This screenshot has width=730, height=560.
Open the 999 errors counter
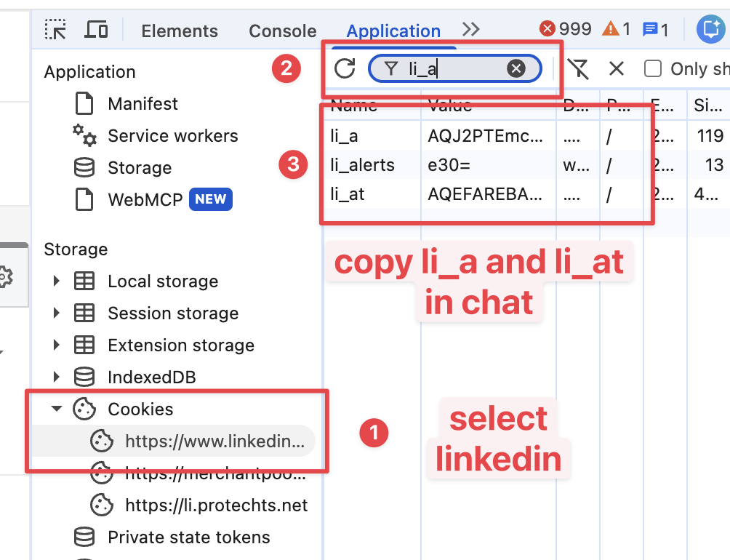(x=565, y=29)
